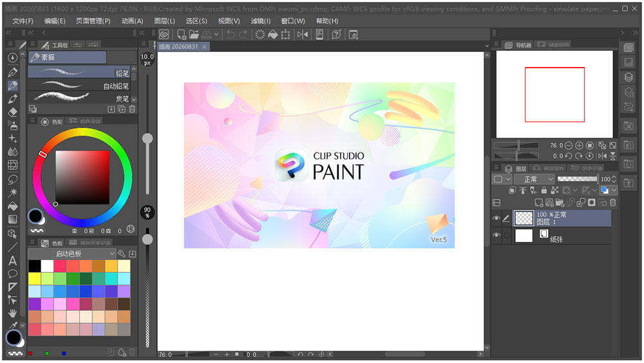Create a new canvas from command bar

pos(181,35)
